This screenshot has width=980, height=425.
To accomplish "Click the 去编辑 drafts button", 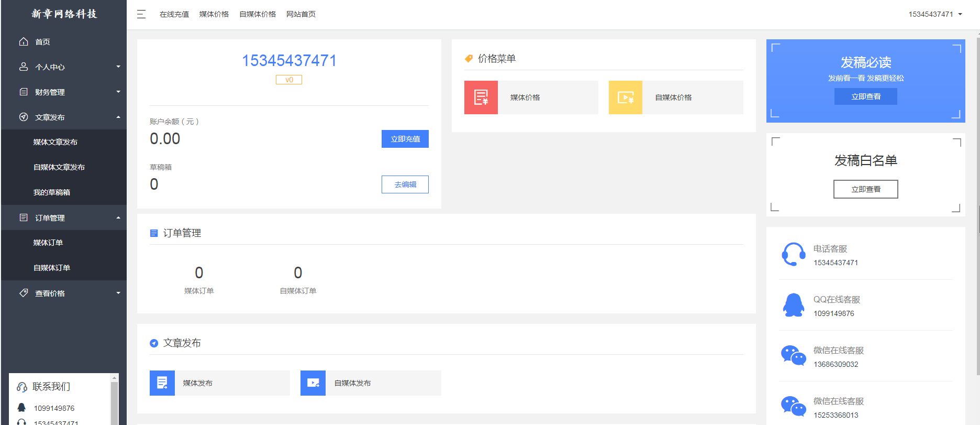I will tap(405, 184).
